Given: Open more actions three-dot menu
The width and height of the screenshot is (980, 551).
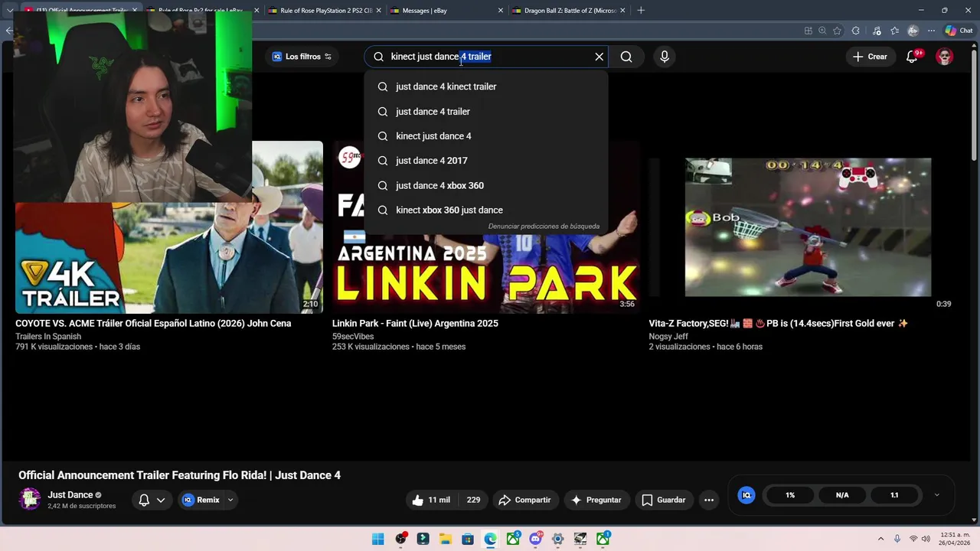Looking at the screenshot, I should coord(709,500).
